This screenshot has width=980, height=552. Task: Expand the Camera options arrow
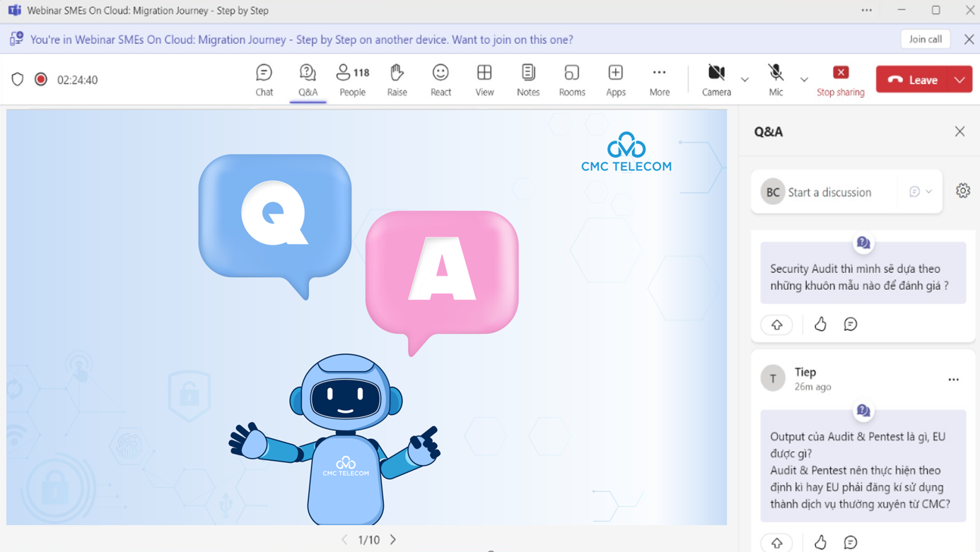(745, 80)
